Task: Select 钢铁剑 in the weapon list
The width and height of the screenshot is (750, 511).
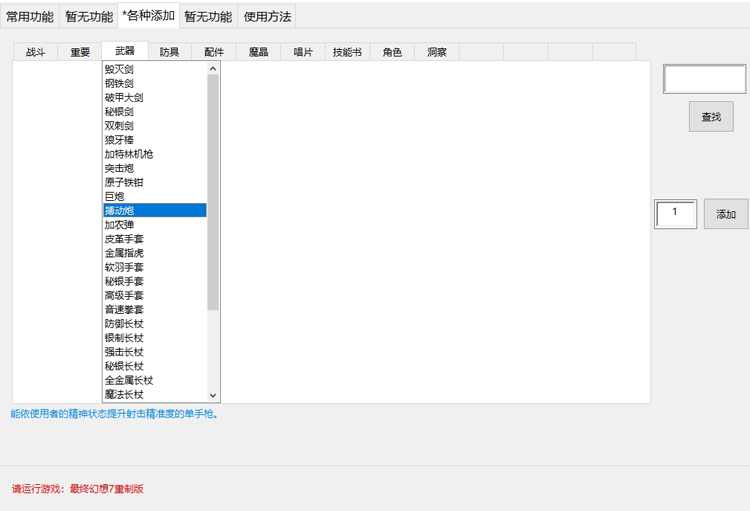Action: pyautogui.click(x=155, y=83)
